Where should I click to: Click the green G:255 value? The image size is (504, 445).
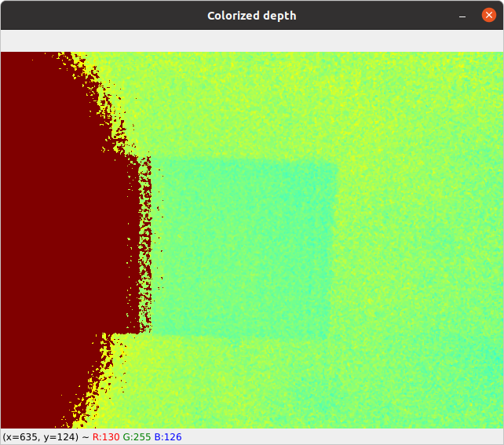click(137, 436)
